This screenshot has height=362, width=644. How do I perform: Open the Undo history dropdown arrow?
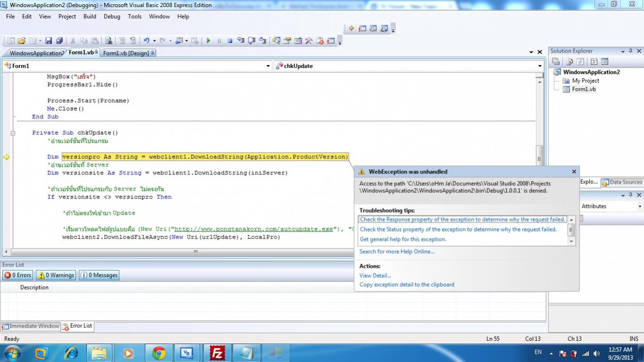pyautogui.click(x=154, y=41)
